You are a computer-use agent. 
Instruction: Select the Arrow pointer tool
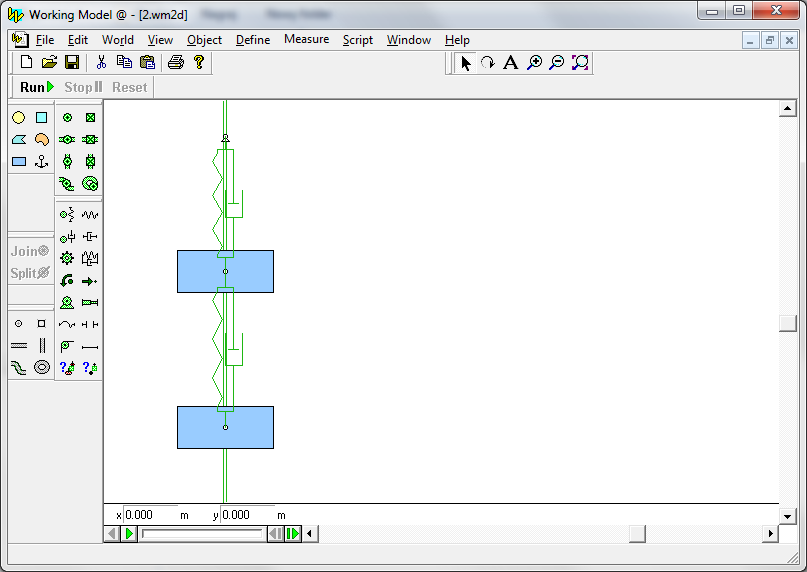(x=465, y=63)
